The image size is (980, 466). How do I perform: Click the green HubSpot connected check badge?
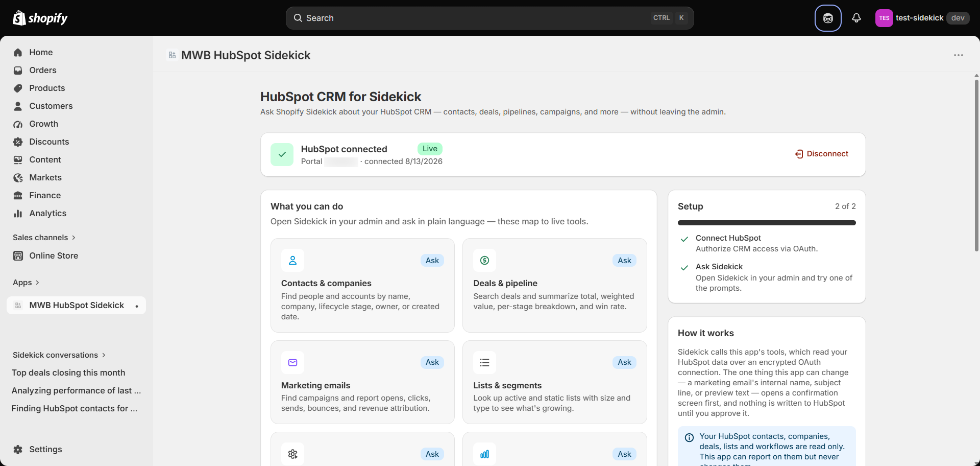pyautogui.click(x=282, y=154)
